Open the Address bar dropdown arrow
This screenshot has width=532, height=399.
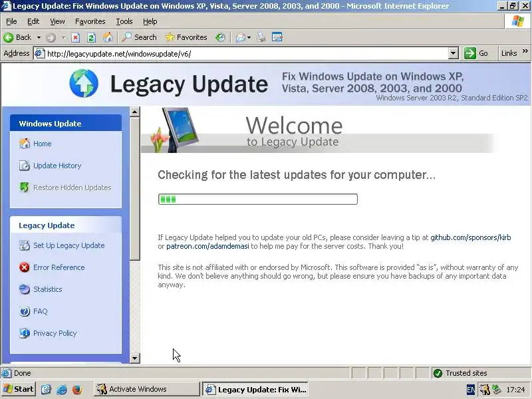pos(454,53)
